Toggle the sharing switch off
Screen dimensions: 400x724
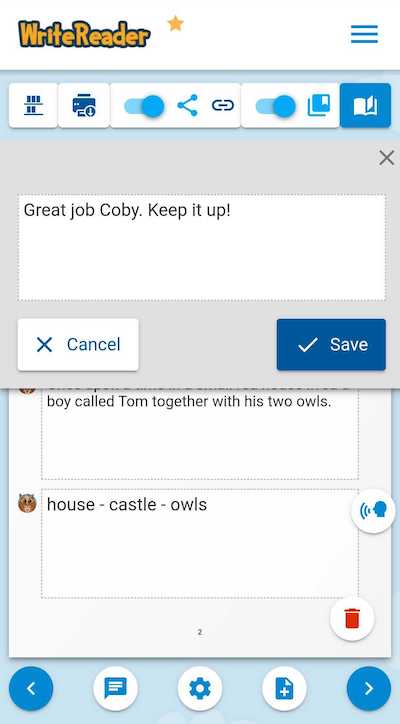[x=144, y=106]
